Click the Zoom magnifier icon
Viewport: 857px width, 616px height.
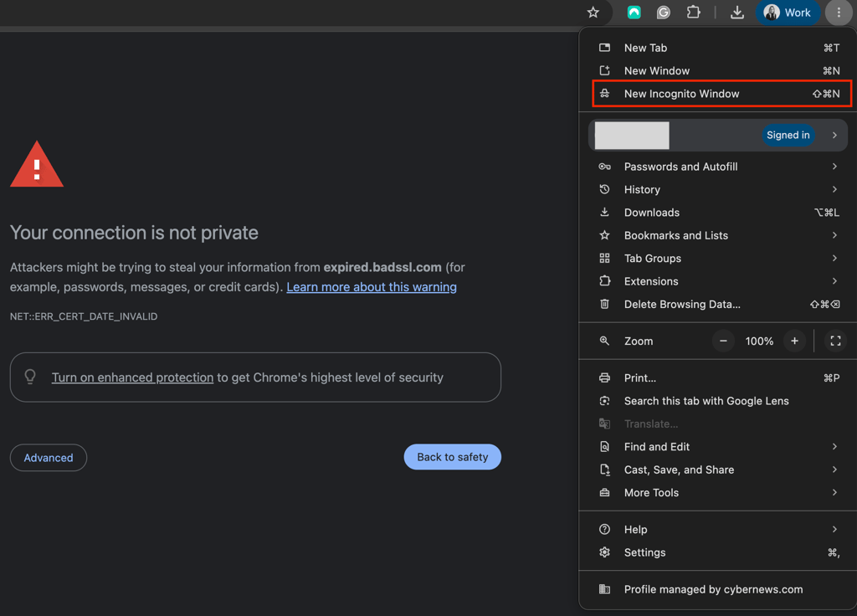pyautogui.click(x=604, y=341)
